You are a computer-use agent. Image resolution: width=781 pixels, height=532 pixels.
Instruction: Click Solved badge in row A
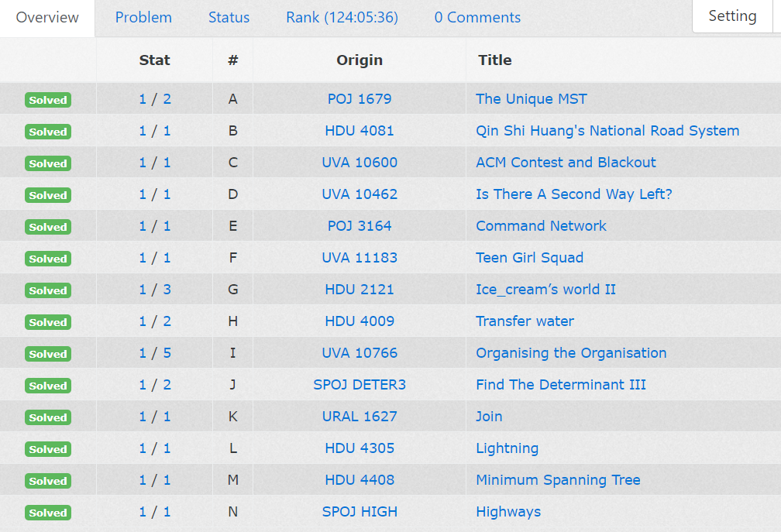[48, 100]
